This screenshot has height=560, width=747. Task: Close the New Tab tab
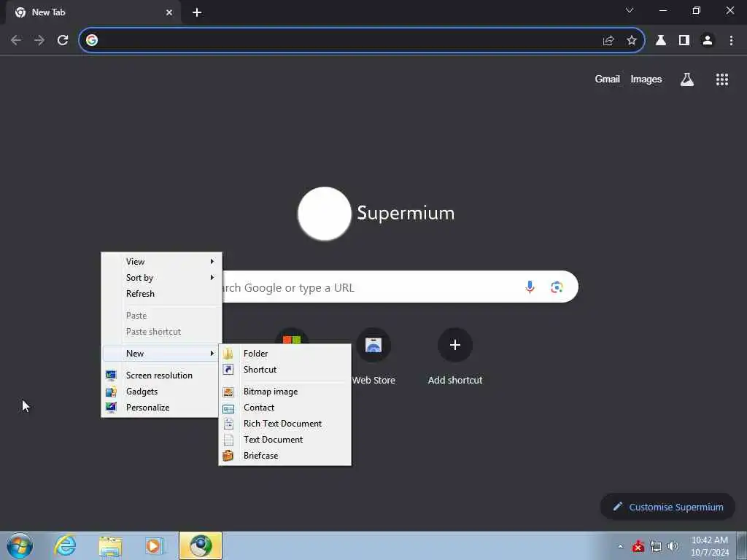(169, 12)
